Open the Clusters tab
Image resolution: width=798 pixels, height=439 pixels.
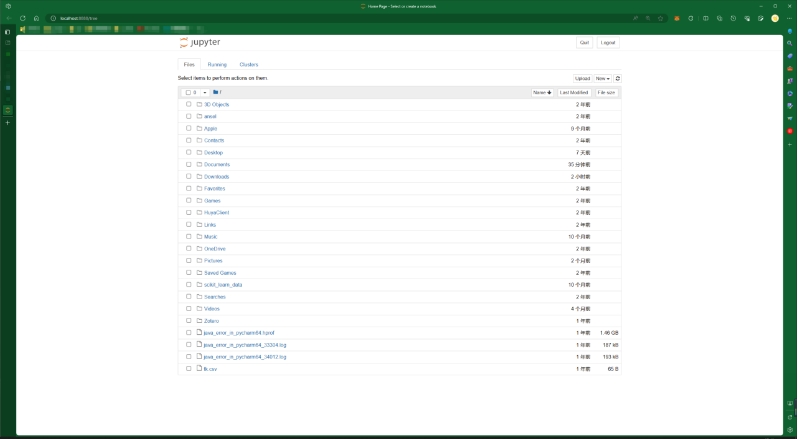pyautogui.click(x=248, y=64)
